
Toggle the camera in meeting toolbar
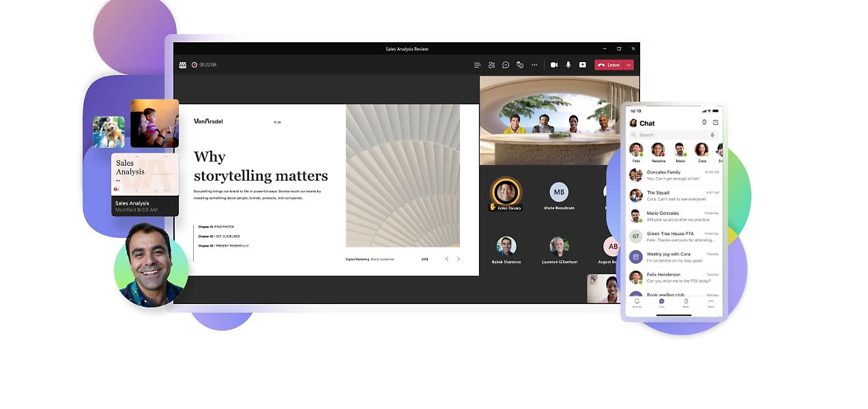coord(554,65)
